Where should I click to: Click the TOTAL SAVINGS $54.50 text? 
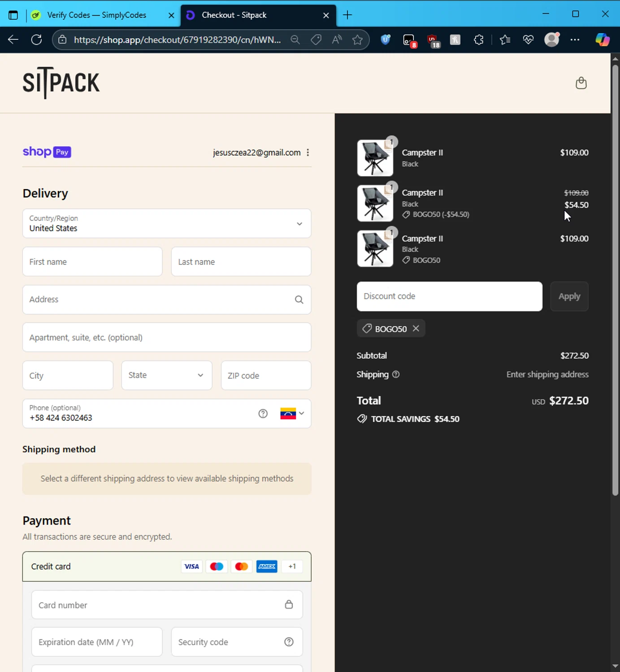point(415,419)
